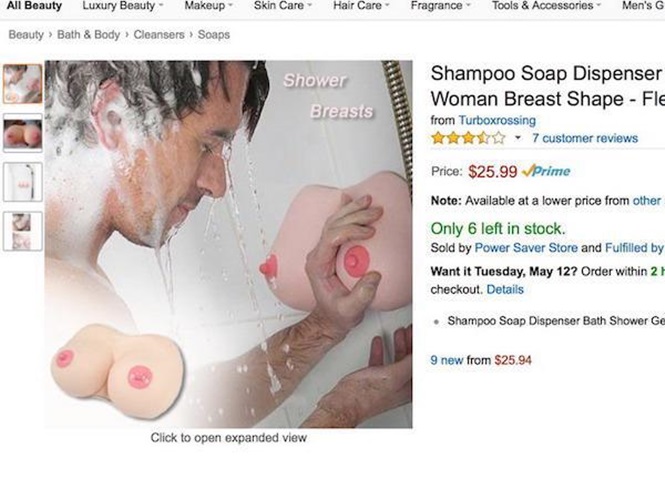Select the first product thumbnail
665x478 pixels.
click(22, 85)
